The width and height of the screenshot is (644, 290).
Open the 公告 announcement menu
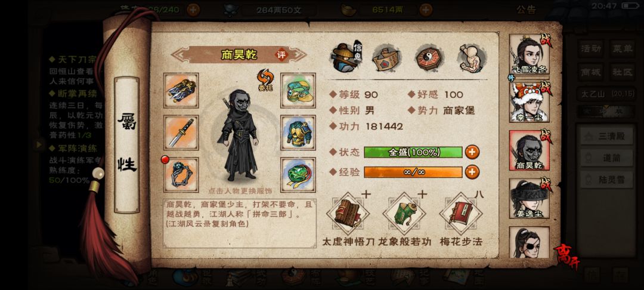[526, 10]
